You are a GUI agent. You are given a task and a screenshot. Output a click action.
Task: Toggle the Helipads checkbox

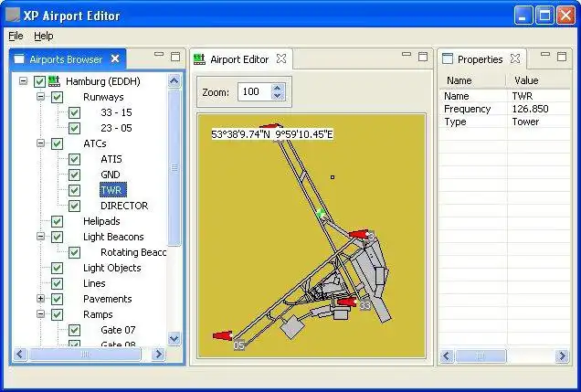pyautogui.click(x=57, y=221)
